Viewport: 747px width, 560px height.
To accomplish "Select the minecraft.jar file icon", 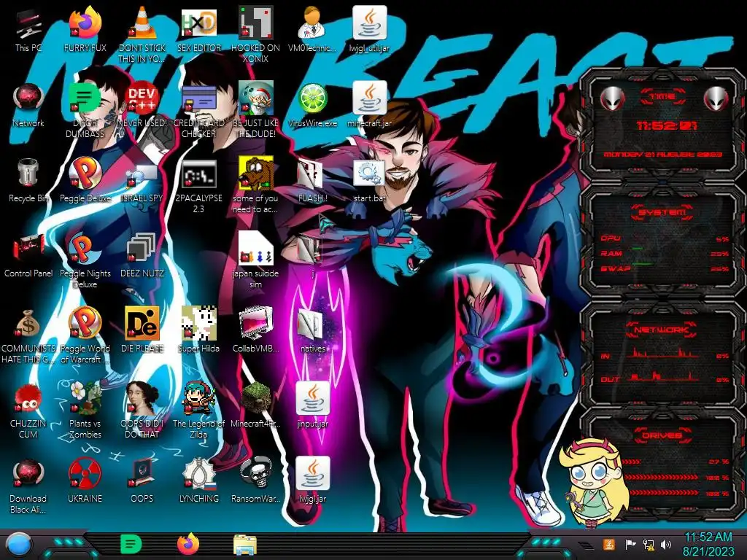I will coord(369,98).
